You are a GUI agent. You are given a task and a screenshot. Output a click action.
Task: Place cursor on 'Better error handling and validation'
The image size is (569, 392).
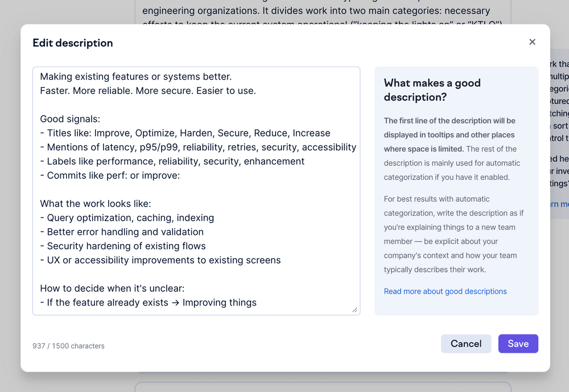pyautogui.click(x=125, y=232)
